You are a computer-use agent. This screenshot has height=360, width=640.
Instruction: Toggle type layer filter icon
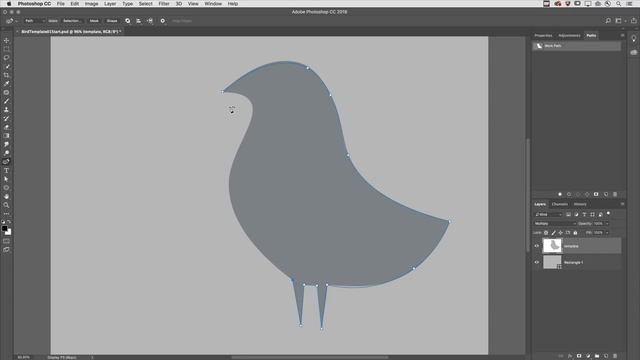coord(584,214)
